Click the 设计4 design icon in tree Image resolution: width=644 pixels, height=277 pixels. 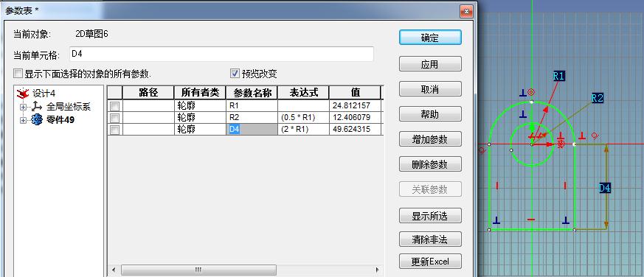click(x=23, y=94)
